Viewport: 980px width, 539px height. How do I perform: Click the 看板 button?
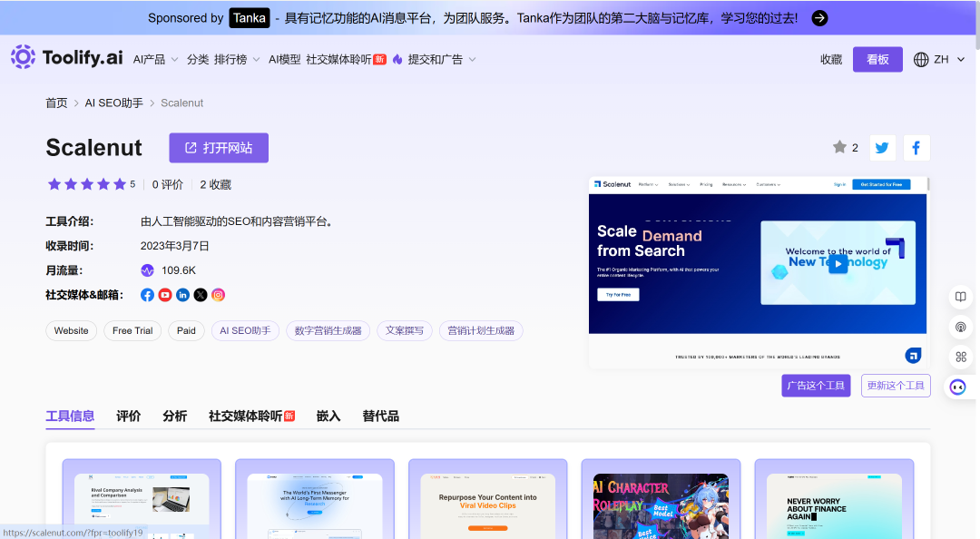877,59
